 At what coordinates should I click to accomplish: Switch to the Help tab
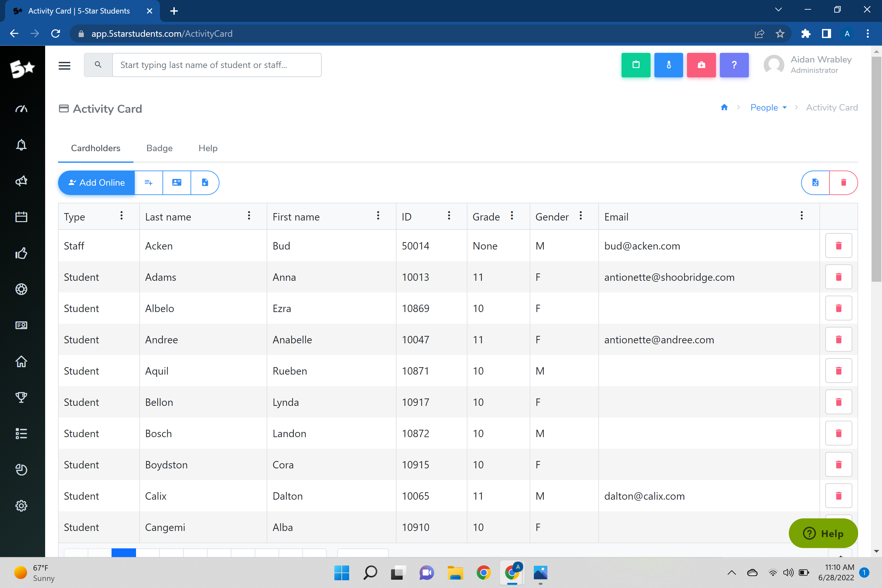(x=208, y=148)
